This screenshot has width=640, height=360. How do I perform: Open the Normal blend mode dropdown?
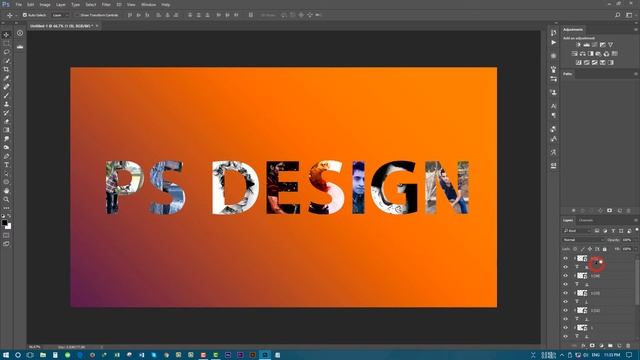coord(583,240)
